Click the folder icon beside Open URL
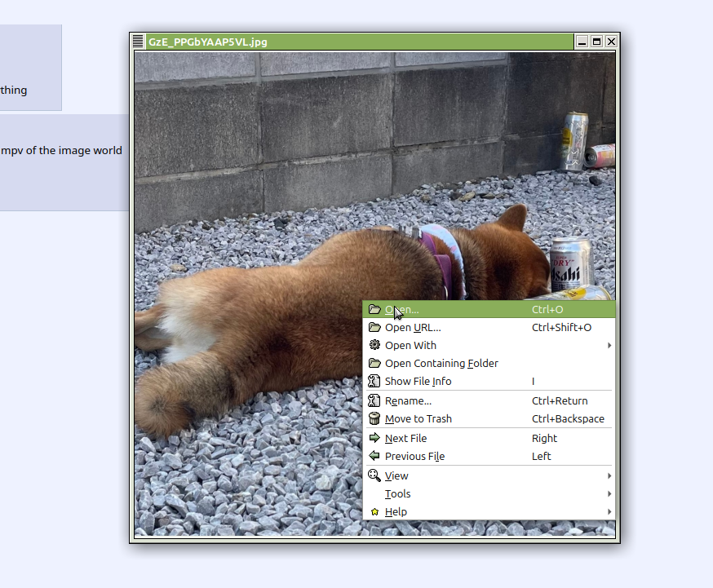This screenshot has height=588, width=713. (374, 327)
